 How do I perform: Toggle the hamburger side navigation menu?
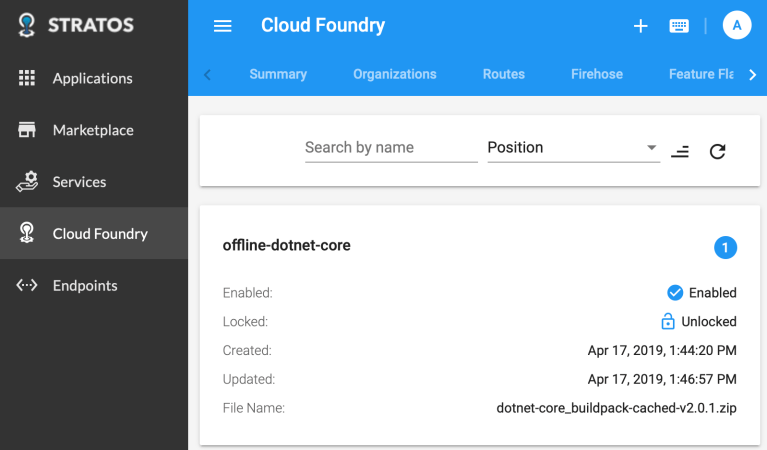[223, 26]
